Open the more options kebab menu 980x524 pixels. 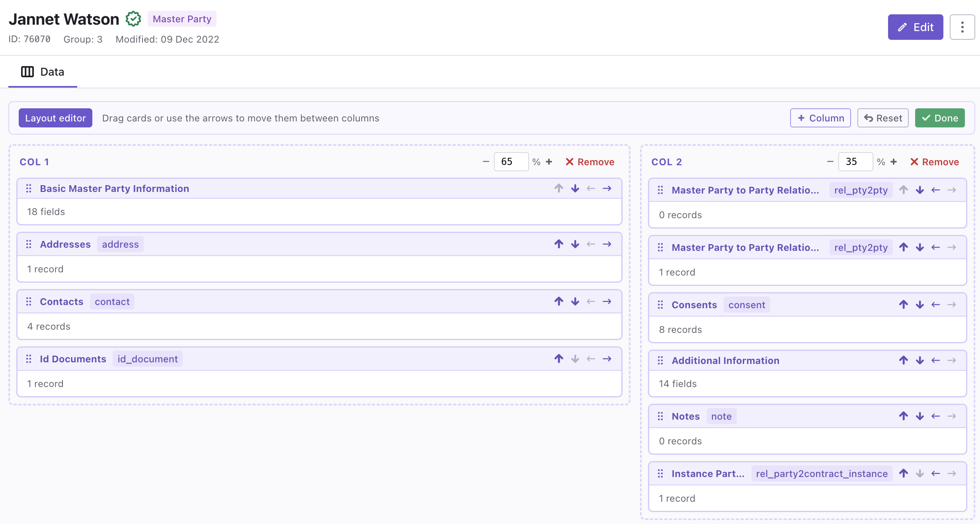[x=962, y=27]
